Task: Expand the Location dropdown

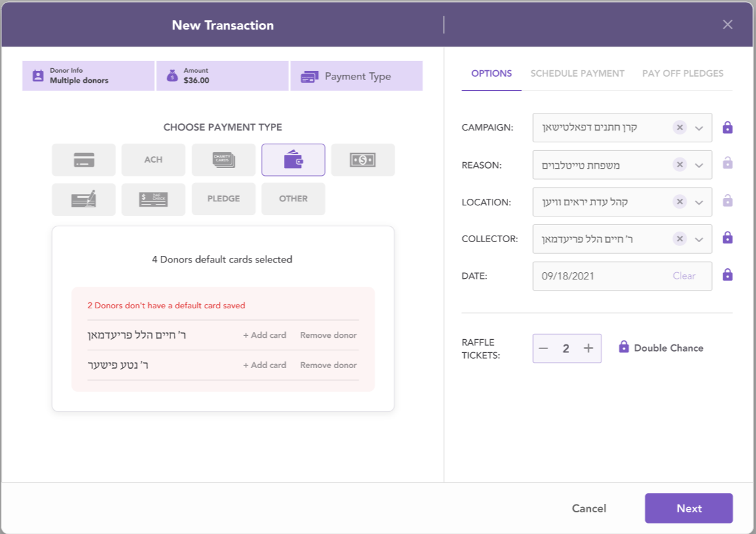Action: [699, 202]
